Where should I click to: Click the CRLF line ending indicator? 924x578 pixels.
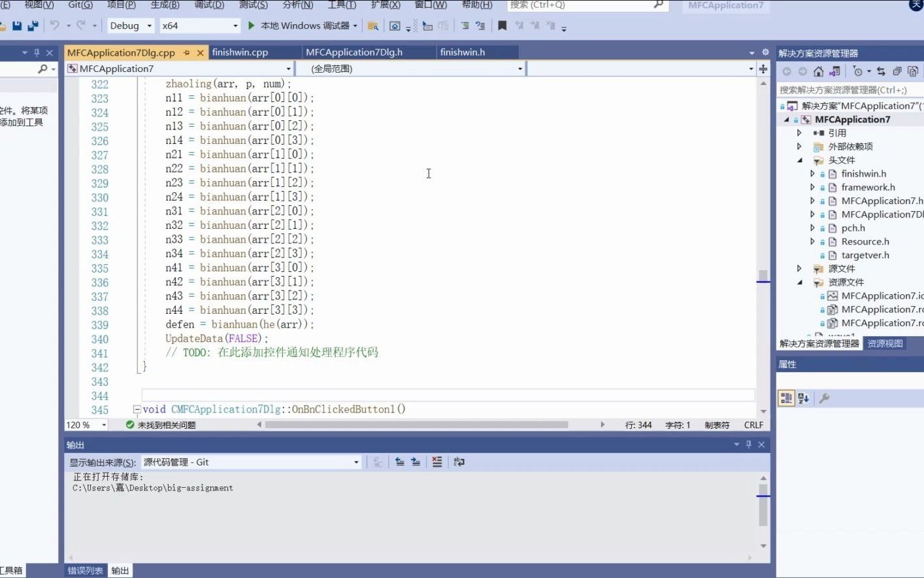[753, 425]
